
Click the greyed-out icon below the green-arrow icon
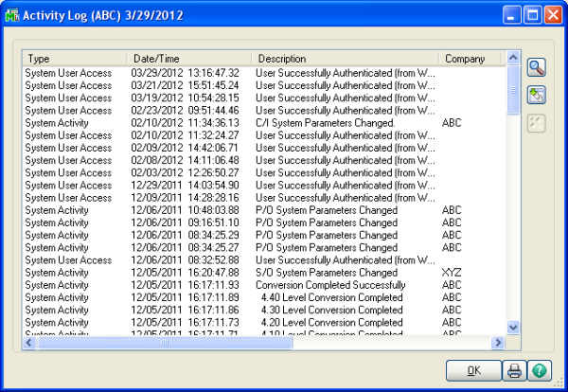(x=536, y=122)
